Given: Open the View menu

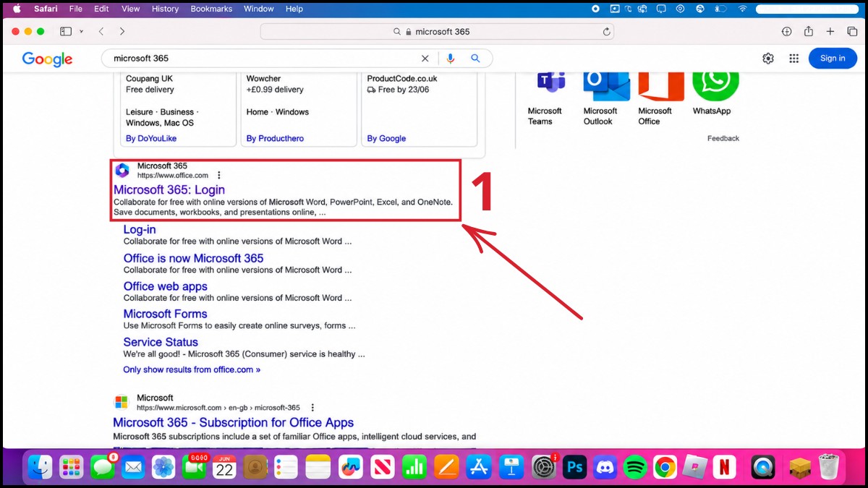Looking at the screenshot, I should pyautogui.click(x=130, y=9).
